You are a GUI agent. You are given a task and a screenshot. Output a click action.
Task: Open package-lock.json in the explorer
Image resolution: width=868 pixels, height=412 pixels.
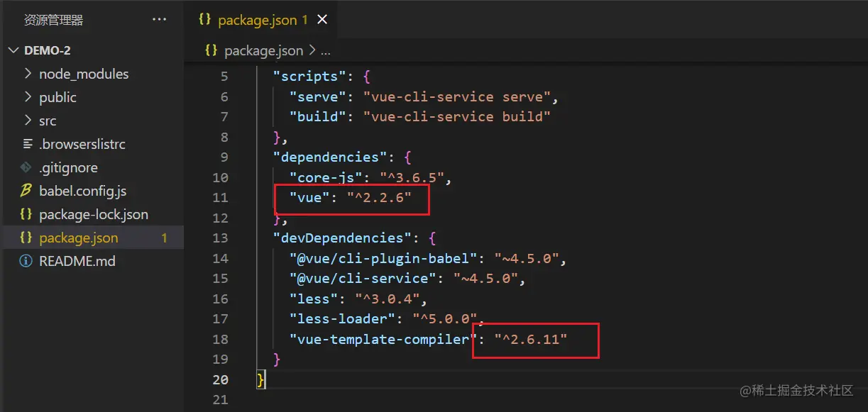(x=94, y=214)
